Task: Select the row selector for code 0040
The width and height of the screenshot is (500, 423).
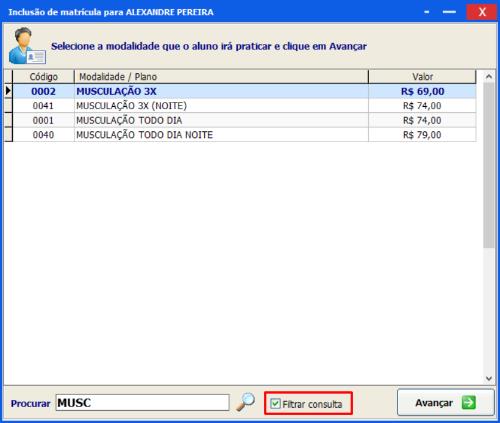Action: pos(8,135)
